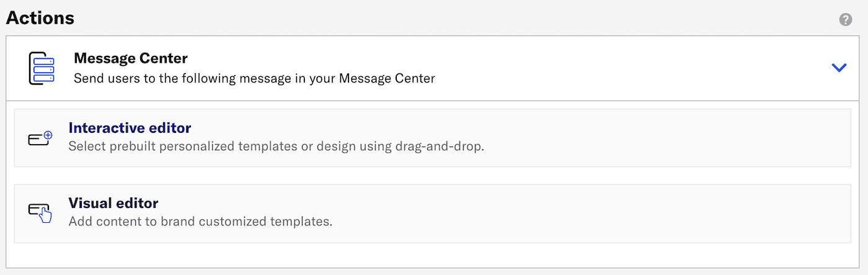Screen dimensions: 868x275
Task: Click the plus circle on Interactive editor icon
Action: [x=48, y=134]
